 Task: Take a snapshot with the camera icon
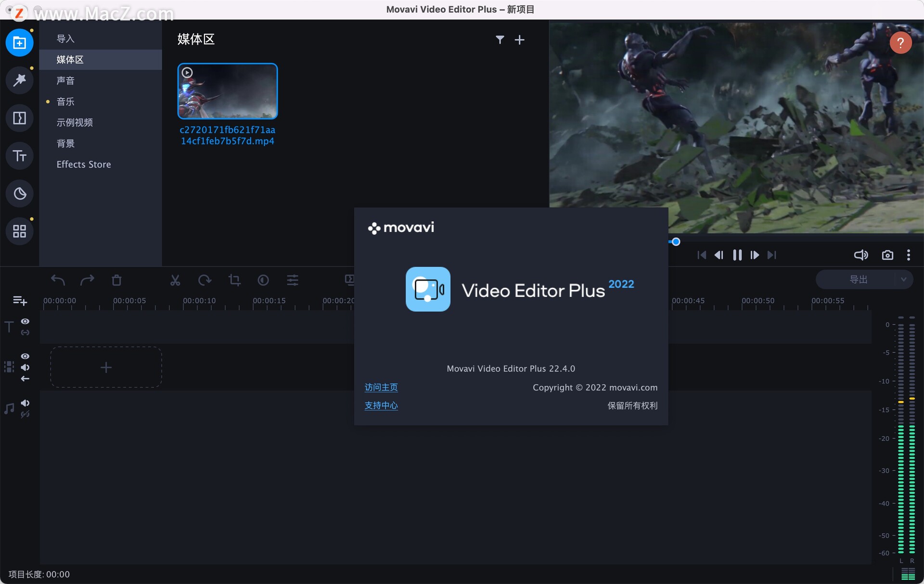tap(888, 255)
